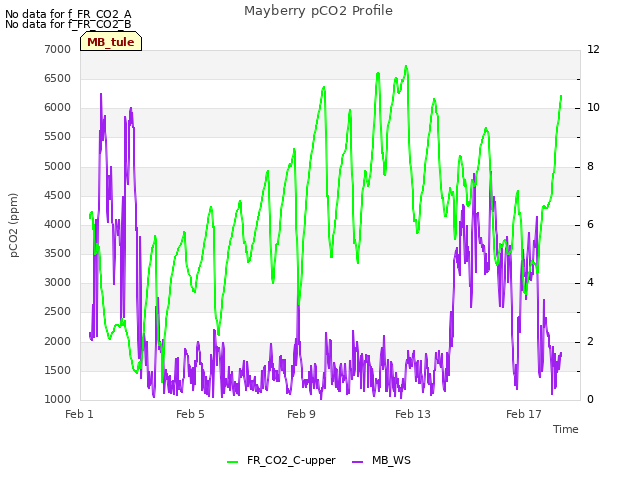
Task: Click the 4 right-axis value
Action: [x=590, y=282]
